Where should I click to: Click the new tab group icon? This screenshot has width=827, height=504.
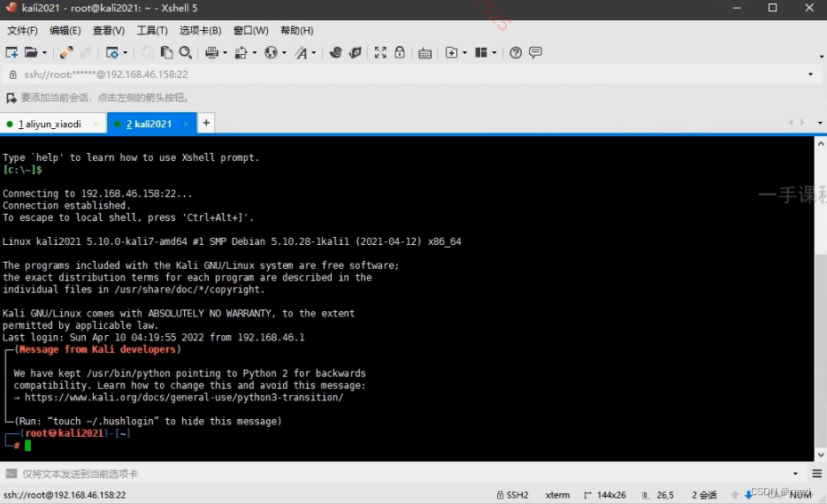click(x=451, y=52)
